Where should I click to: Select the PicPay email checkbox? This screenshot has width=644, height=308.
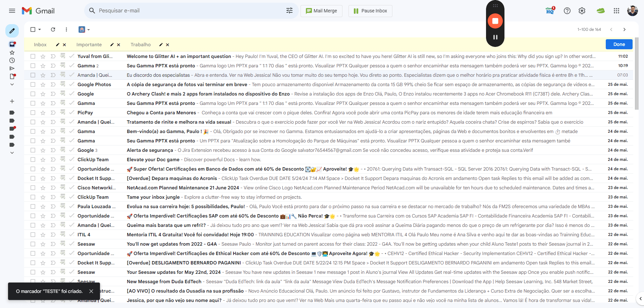click(x=33, y=113)
